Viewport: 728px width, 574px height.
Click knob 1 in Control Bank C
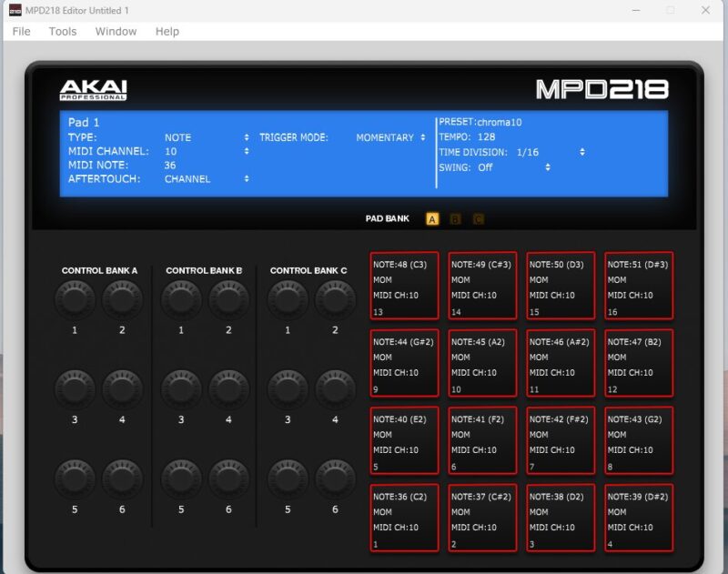(x=288, y=300)
